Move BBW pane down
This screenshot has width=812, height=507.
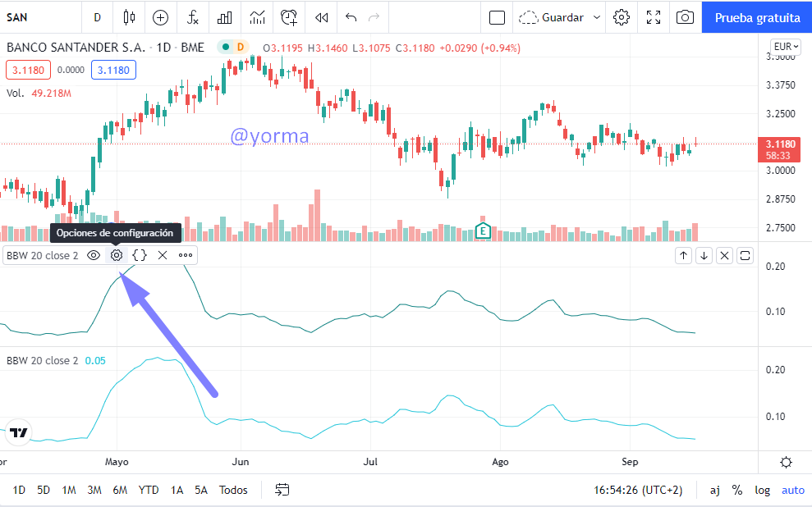[704, 256]
